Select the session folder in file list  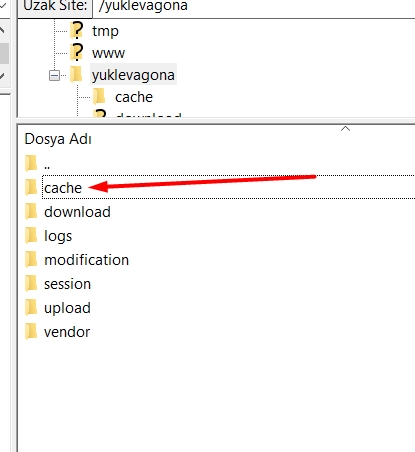click(67, 284)
